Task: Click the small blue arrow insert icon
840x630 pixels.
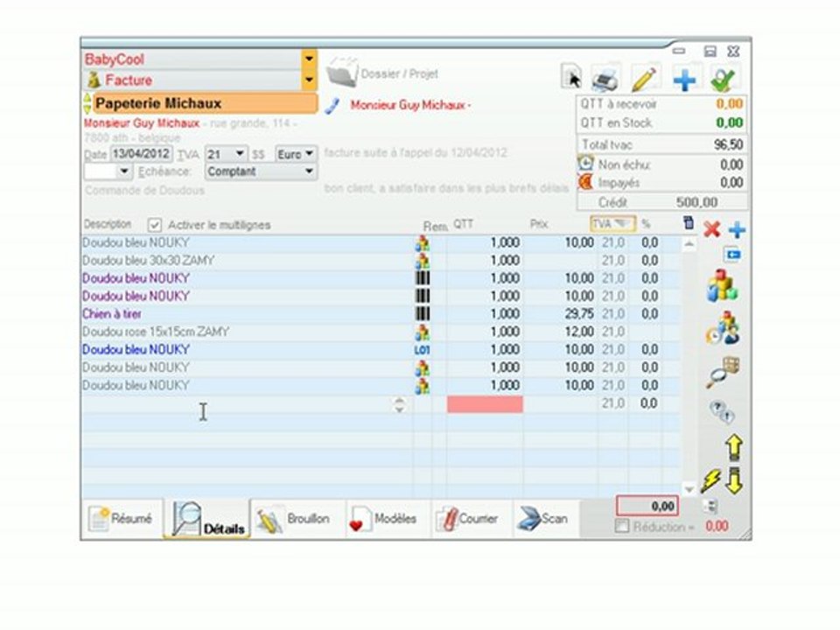Action: (733, 255)
